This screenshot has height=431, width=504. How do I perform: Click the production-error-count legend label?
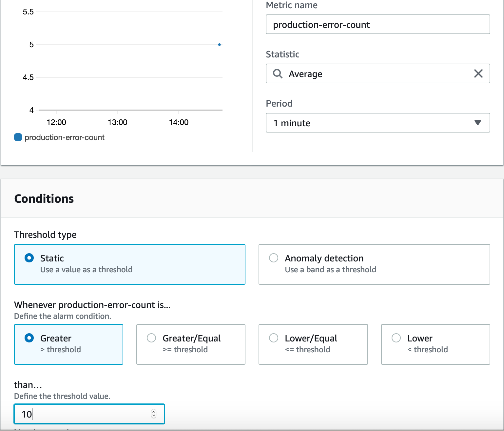coord(65,137)
